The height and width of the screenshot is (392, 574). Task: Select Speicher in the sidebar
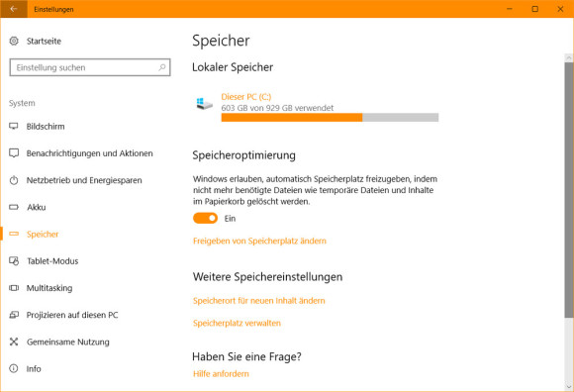click(x=43, y=235)
